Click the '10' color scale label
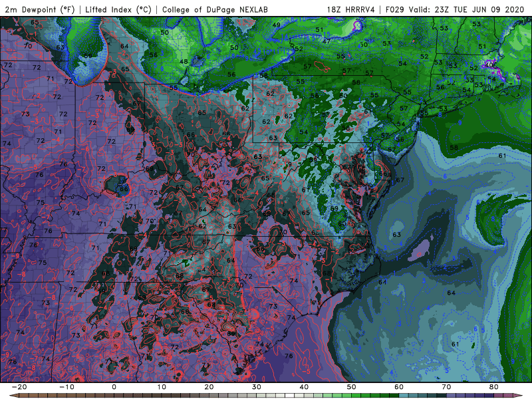The image size is (532, 399). pyautogui.click(x=162, y=387)
